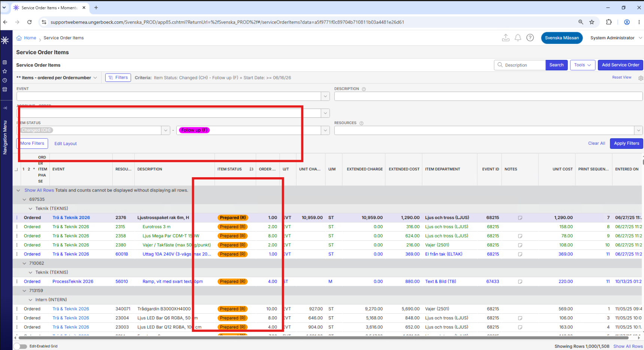
Task: Click the upload/export tray icon in header
Action: pos(506,38)
